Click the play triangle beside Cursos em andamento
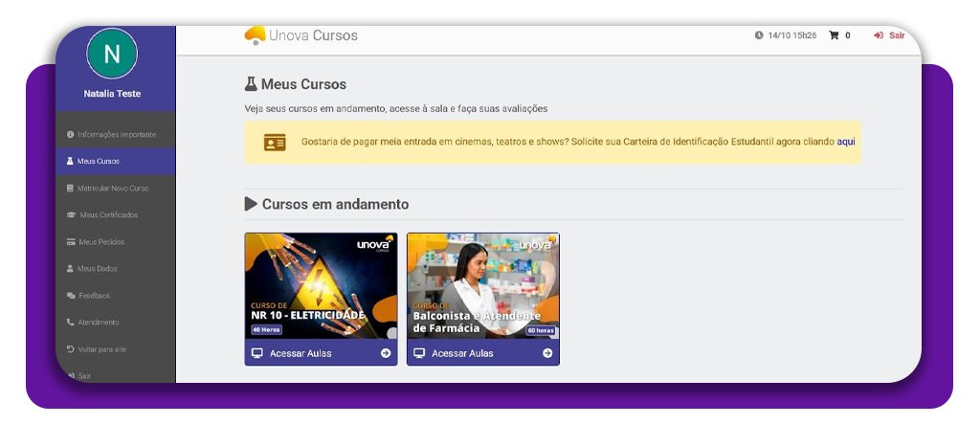This screenshot has height=447, width=980. (x=251, y=204)
